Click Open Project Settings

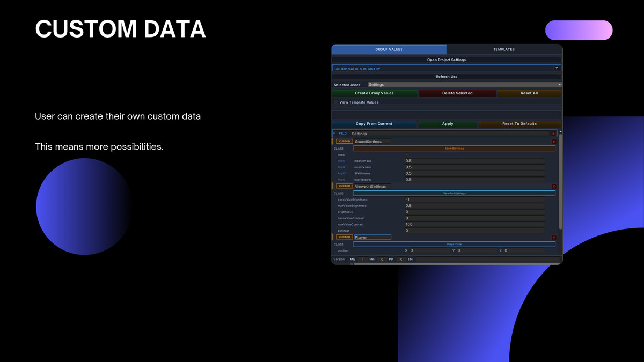tap(447, 60)
